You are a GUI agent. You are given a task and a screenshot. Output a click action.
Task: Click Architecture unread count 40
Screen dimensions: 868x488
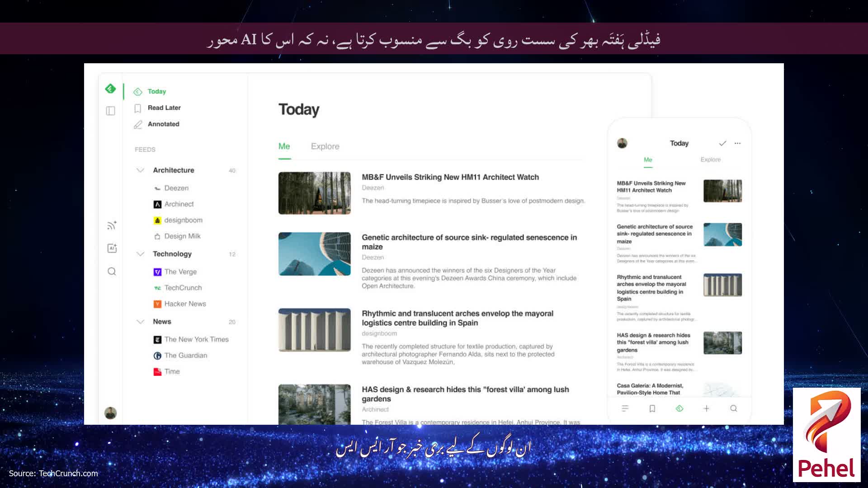click(232, 171)
